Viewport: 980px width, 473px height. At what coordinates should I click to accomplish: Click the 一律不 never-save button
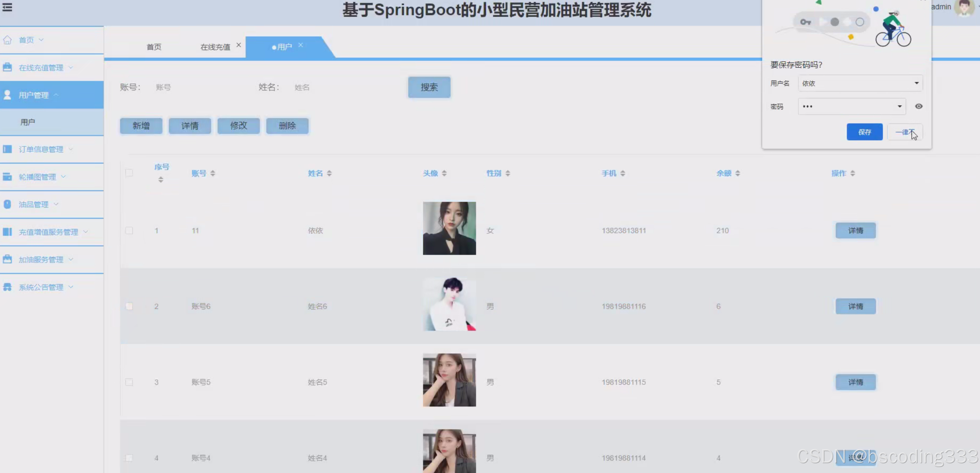[905, 132]
